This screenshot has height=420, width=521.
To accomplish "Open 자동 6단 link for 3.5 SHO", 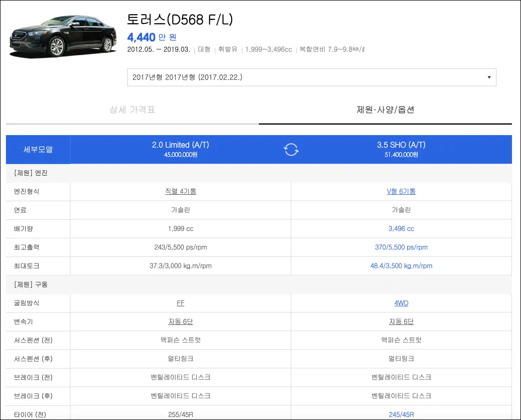I will [401, 322].
